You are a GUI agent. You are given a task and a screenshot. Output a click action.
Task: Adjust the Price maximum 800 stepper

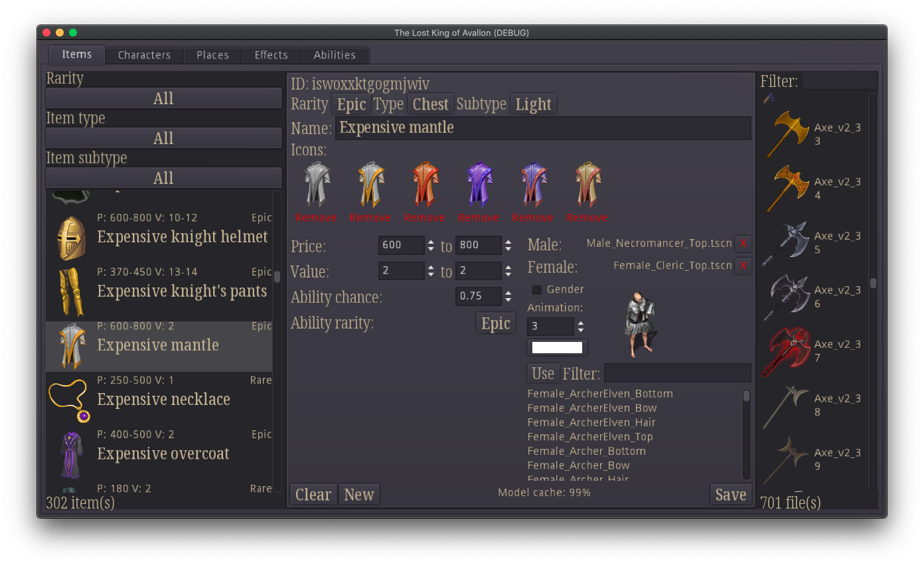[508, 245]
